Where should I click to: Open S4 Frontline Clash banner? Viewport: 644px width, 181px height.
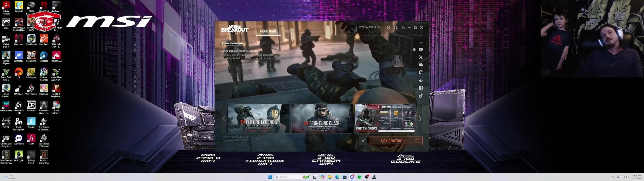click(322, 118)
